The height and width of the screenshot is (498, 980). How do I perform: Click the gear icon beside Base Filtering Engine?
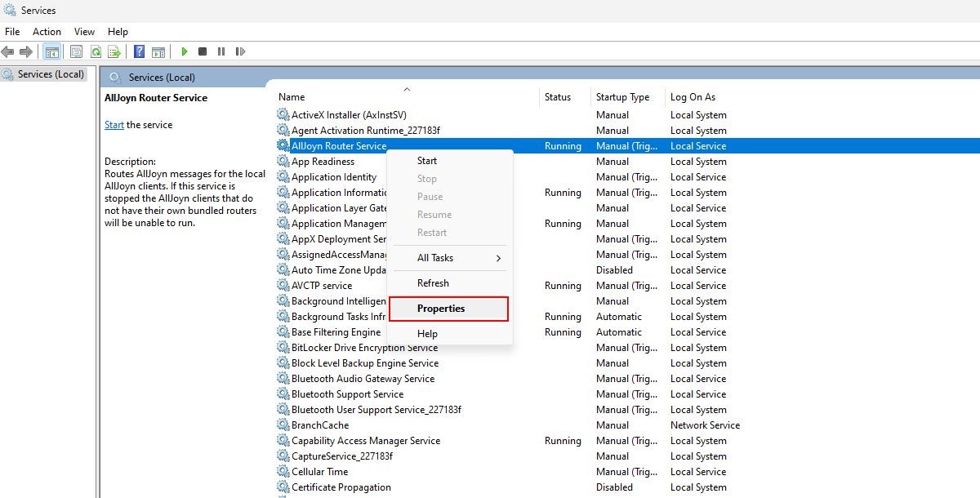[283, 332]
